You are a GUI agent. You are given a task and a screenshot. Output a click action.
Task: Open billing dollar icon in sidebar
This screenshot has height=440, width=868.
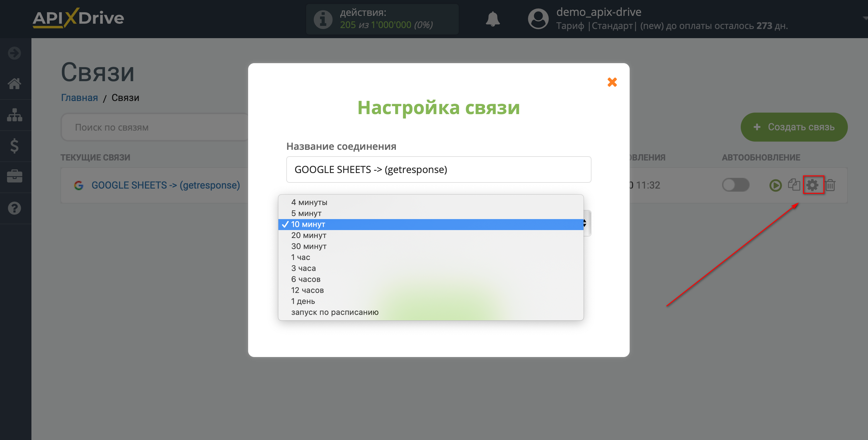(x=14, y=146)
